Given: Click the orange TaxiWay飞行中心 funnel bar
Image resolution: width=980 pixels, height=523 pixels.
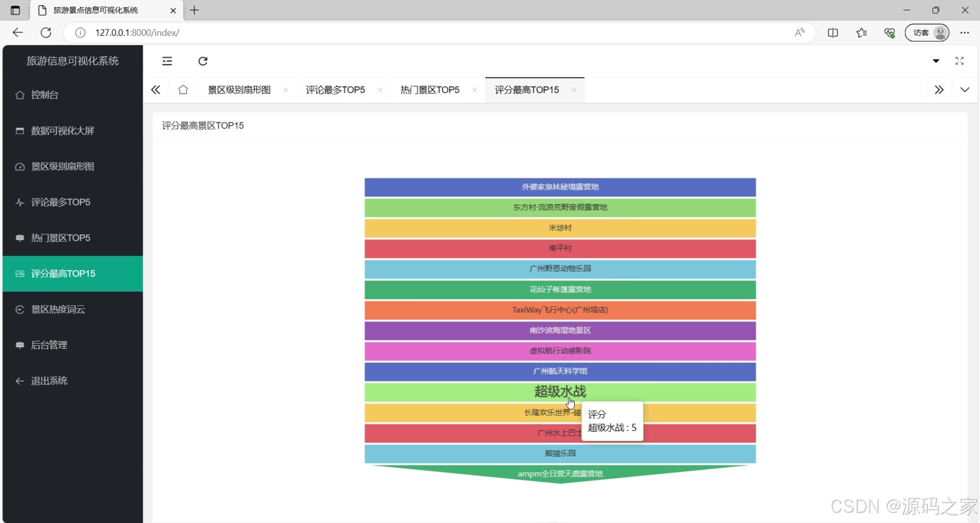Looking at the screenshot, I should (x=560, y=310).
